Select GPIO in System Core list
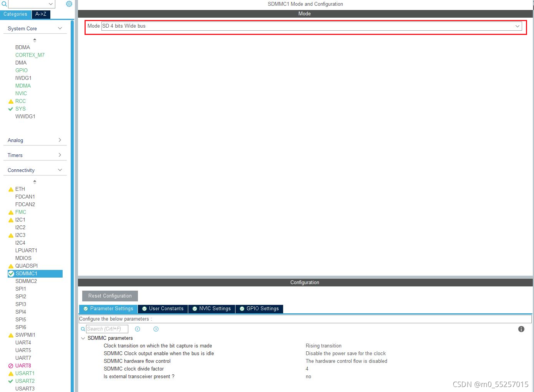Image resolution: width=534 pixels, height=392 pixels. click(22, 70)
